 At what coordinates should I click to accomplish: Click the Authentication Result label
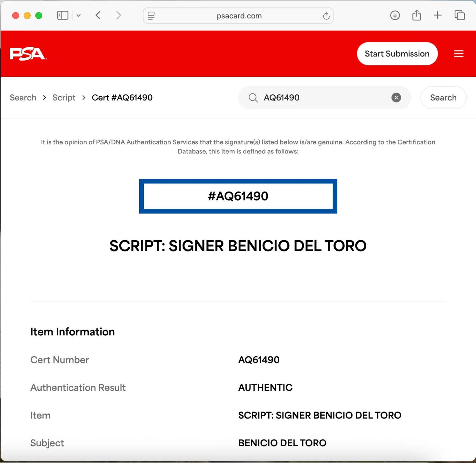78,387
